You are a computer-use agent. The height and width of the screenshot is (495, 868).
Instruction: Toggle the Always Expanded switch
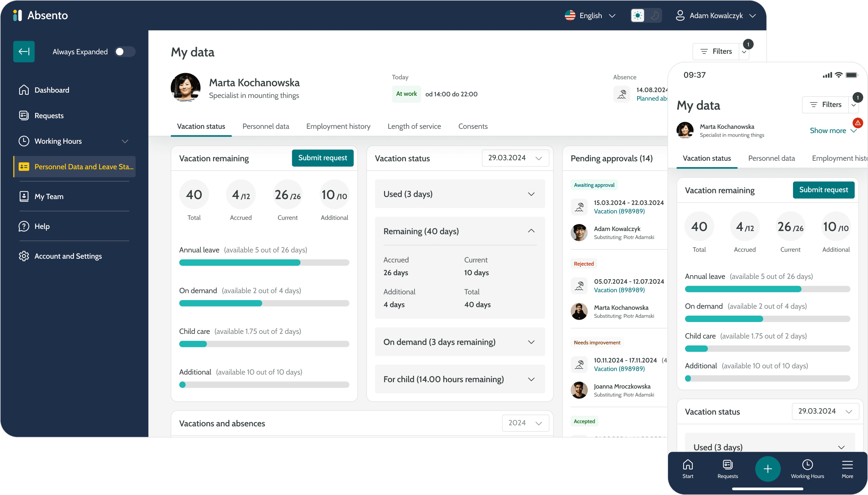pyautogui.click(x=124, y=52)
